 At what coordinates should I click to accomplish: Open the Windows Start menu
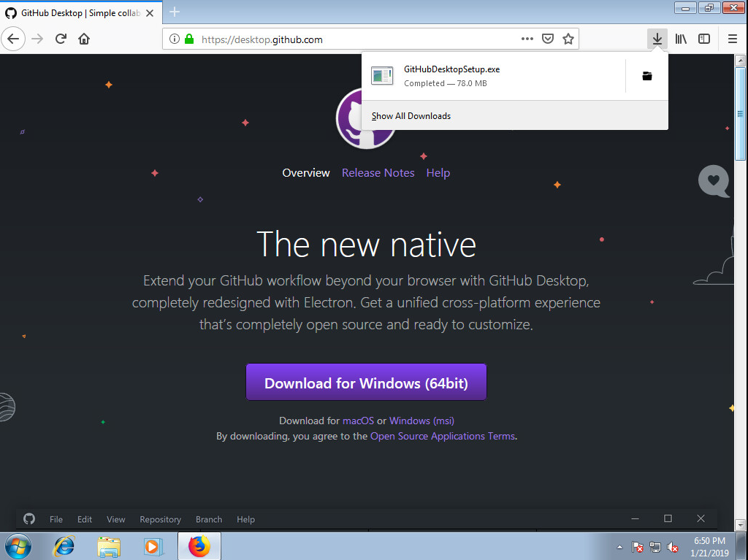tap(18, 546)
